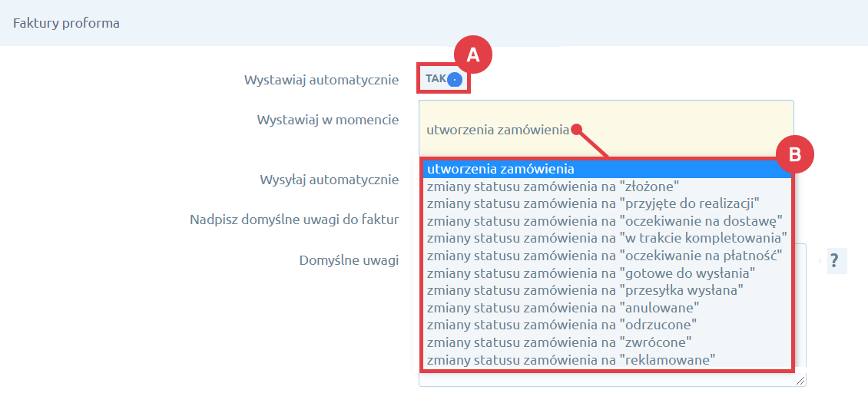Pick status option "gotowe do wysłania"

point(591,273)
